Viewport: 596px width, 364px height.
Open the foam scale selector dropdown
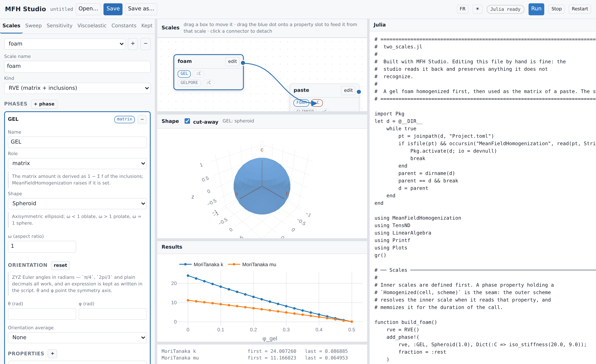pos(65,44)
